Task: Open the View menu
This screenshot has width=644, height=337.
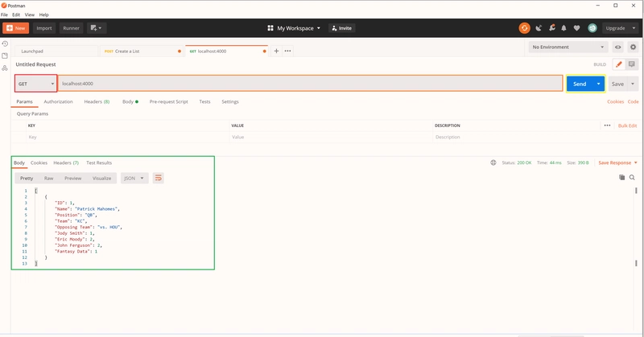Action: click(x=30, y=14)
